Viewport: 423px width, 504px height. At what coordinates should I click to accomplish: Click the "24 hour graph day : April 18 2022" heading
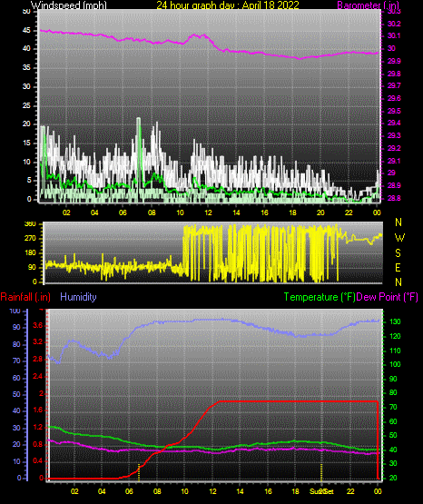tap(228, 5)
